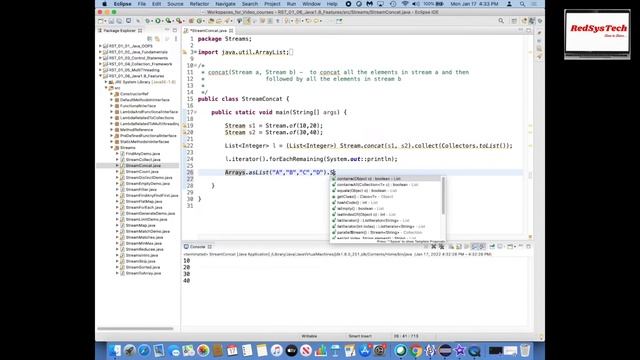
Task: Toggle Link with Editor in Package Explorer
Action: pyautogui.click(x=157, y=39)
